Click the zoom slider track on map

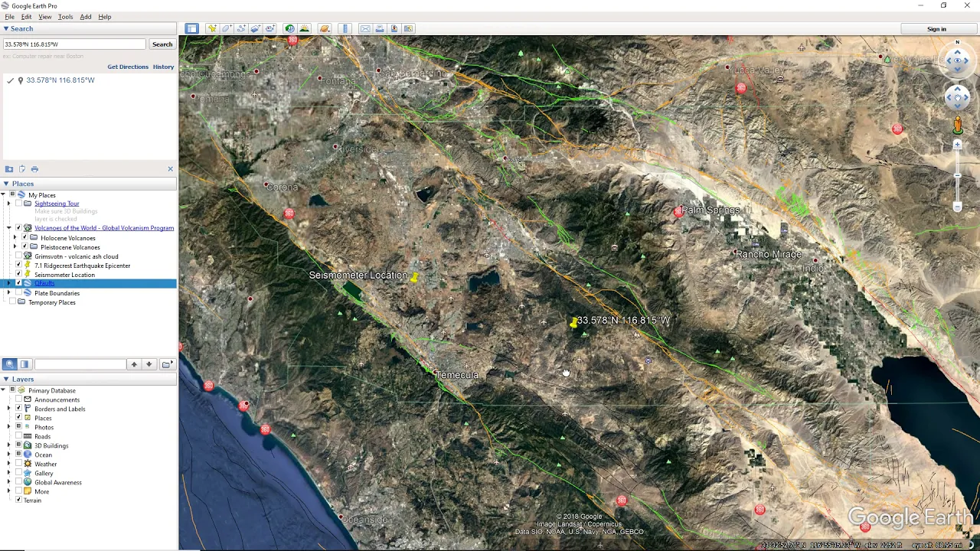[x=958, y=176]
